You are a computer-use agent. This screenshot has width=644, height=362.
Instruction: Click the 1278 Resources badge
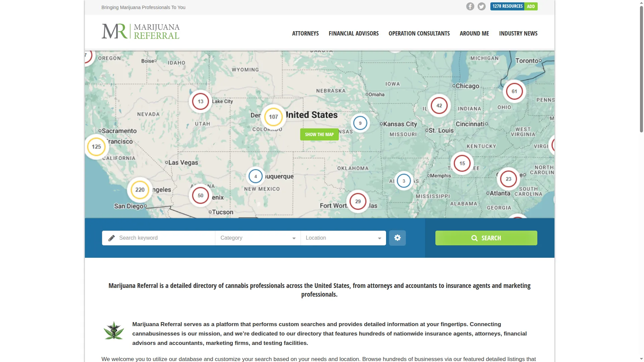point(507,6)
